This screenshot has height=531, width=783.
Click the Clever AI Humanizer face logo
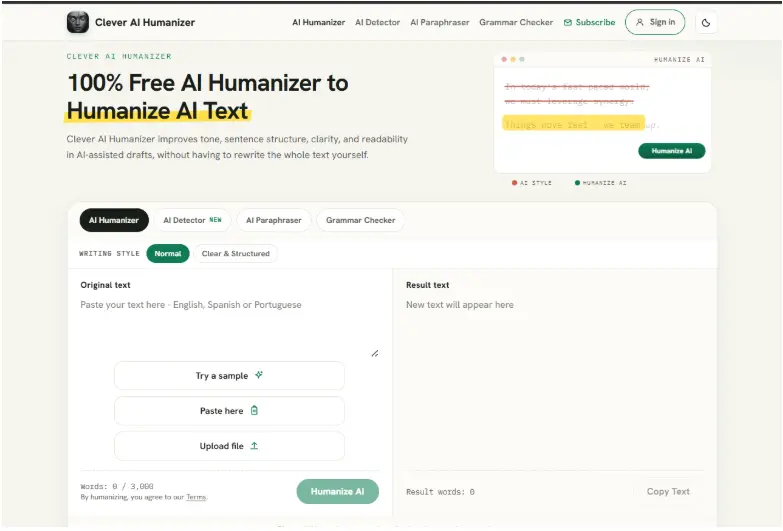pos(78,22)
